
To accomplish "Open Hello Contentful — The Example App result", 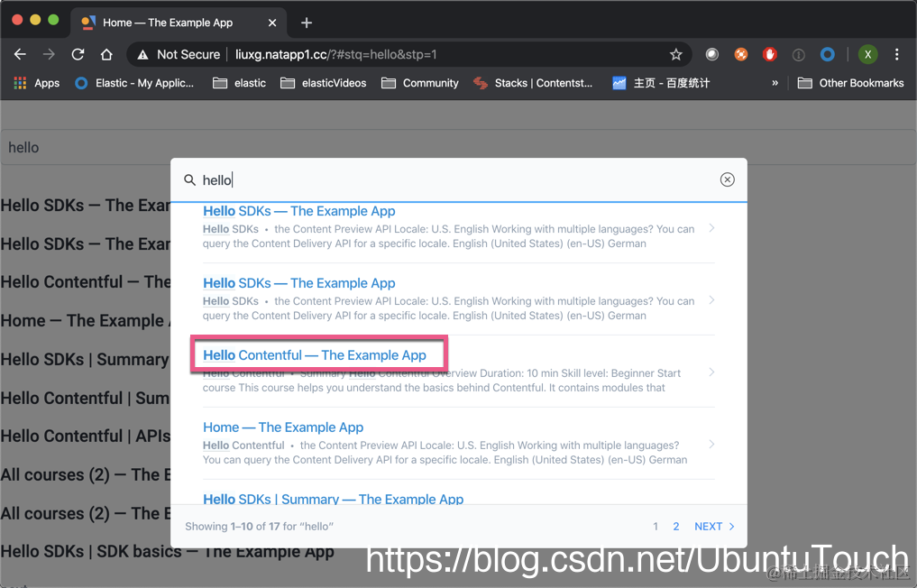I will (x=315, y=355).
